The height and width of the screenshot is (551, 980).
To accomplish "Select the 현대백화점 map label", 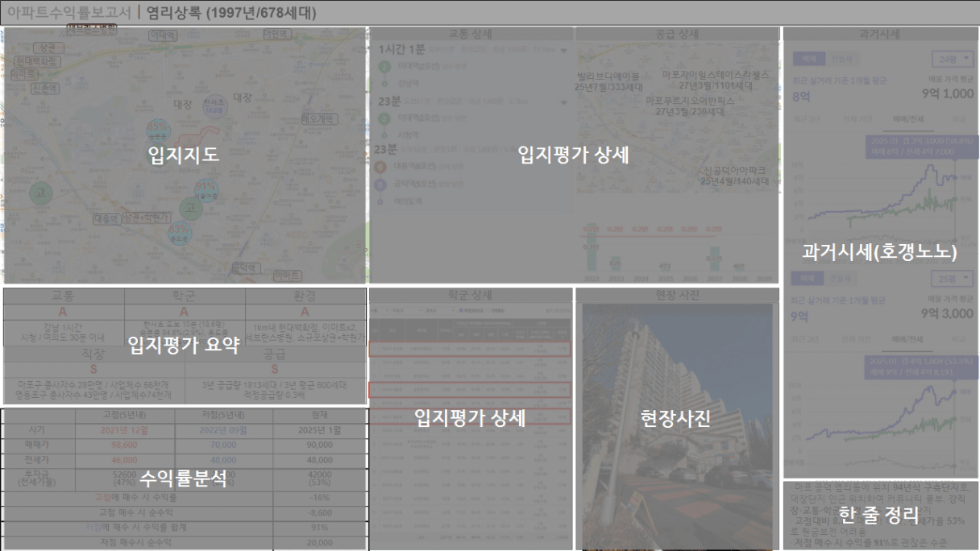I will [x=35, y=60].
